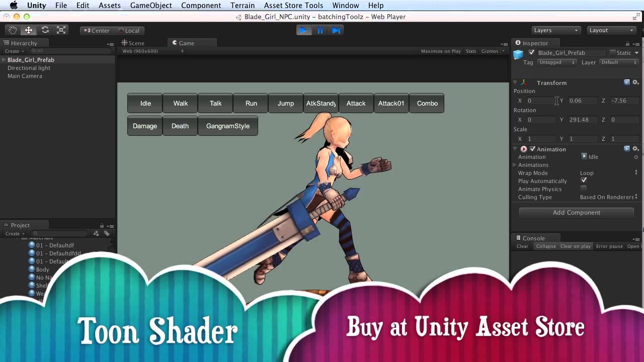Open the Project panel options menu
644x362 pixels.
tap(110, 226)
